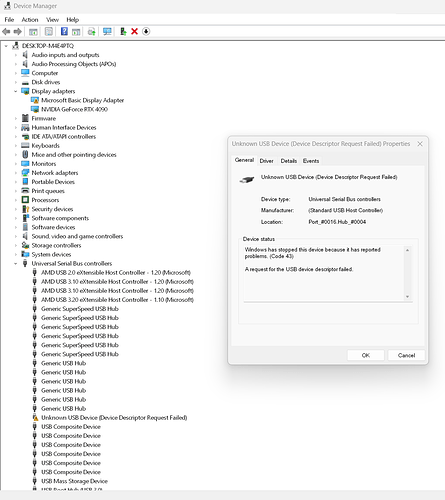Click the Cancel button

tap(406, 355)
